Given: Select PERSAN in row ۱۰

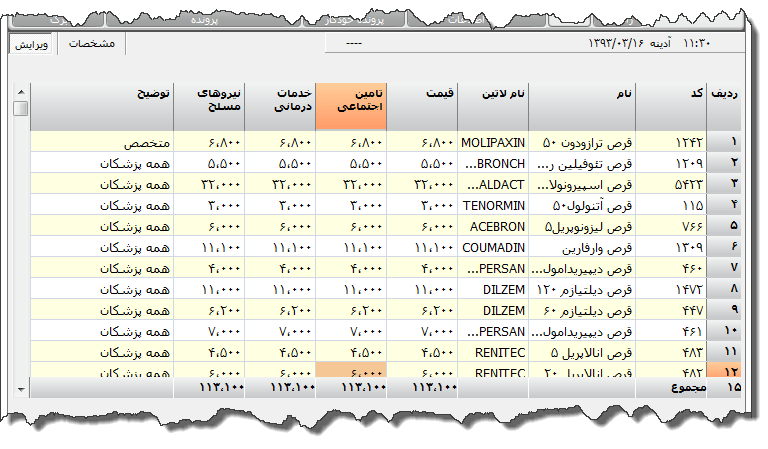Looking at the screenshot, I should [493, 332].
